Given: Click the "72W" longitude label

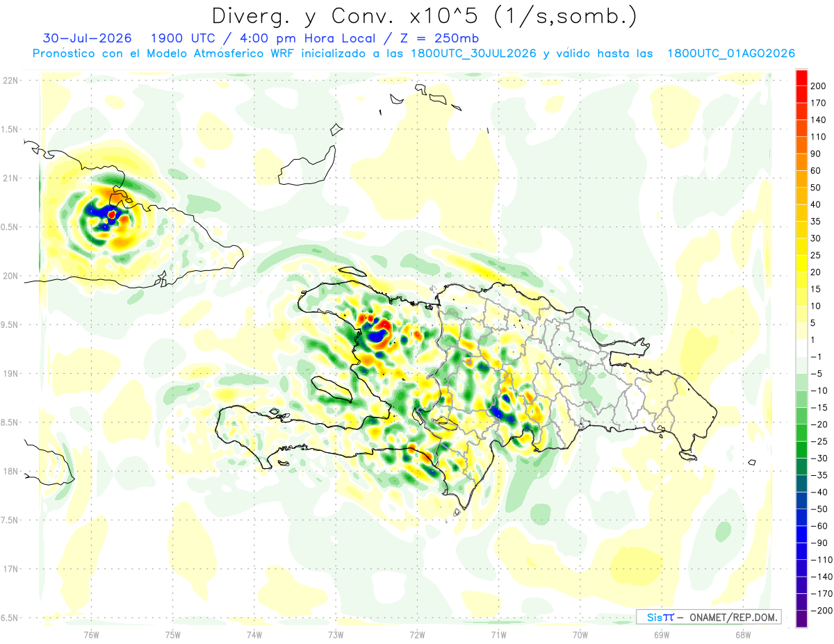Looking at the screenshot, I should pos(417,634).
